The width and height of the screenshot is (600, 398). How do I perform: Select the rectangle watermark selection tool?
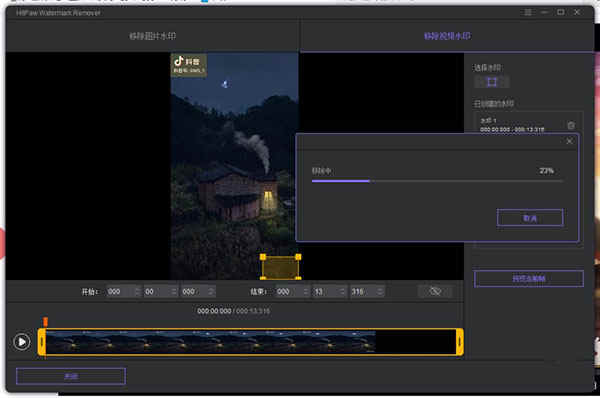coord(491,82)
